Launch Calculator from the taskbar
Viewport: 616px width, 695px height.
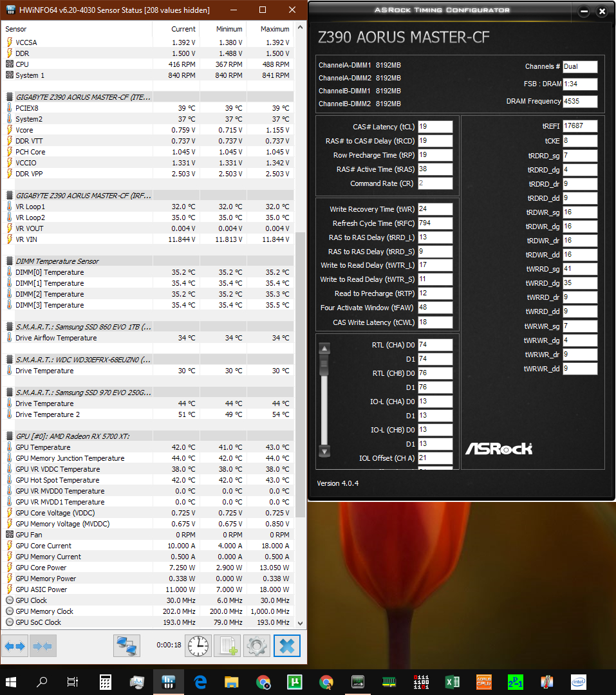point(106,681)
